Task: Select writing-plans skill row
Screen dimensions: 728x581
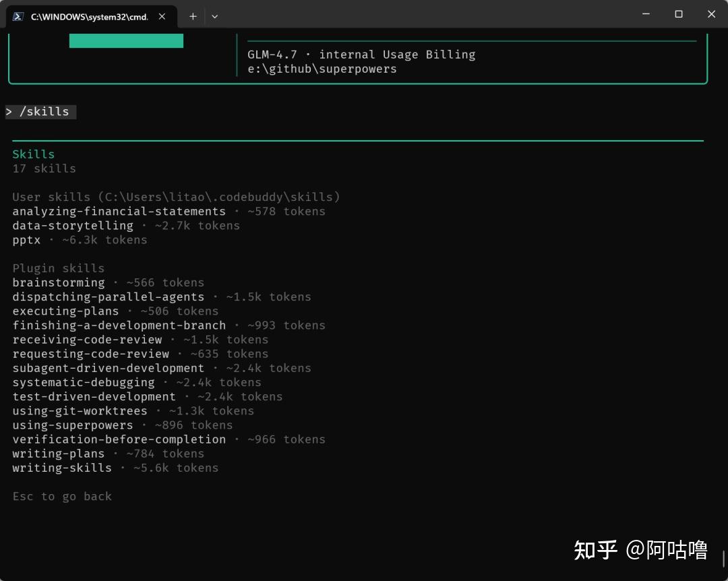Action: (108, 454)
